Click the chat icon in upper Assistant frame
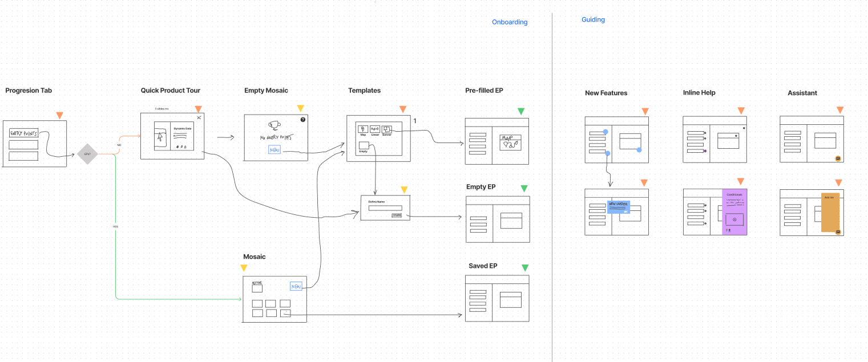Viewport: 868px width, 362px height. click(x=838, y=158)
